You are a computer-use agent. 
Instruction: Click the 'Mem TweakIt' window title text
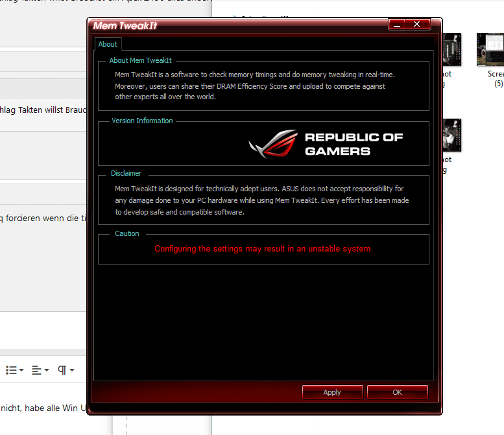click(125, 26)
